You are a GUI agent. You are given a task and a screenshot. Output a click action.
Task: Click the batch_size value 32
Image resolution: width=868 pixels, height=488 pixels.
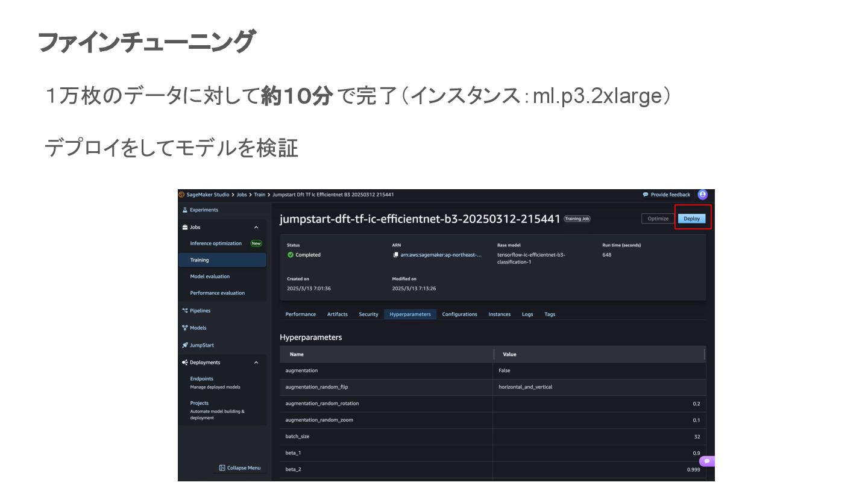pyautogui.click(x=697, y=436)
